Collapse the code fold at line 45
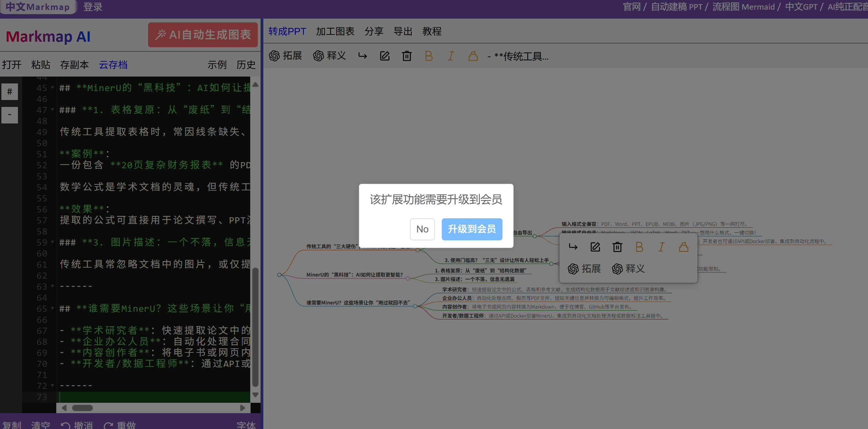Viewport: 868px width, 429px height. [x=52, y=88]
